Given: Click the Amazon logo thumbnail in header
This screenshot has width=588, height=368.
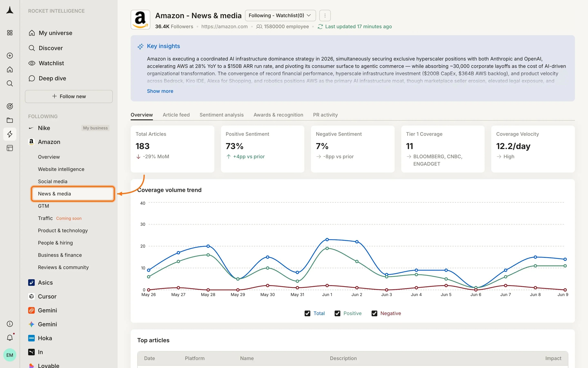Looking at the screenshot, I should 140,20.
